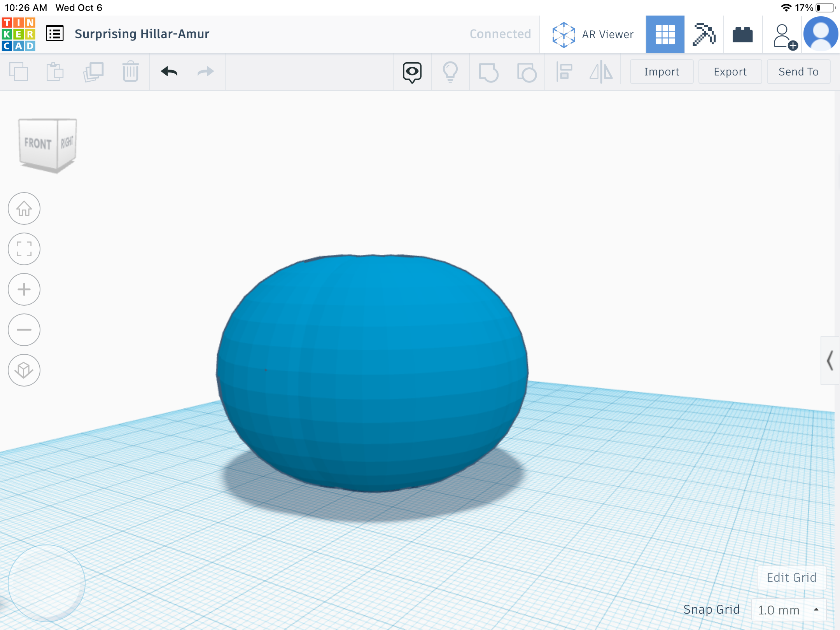Viewport: 840px width, 630px height.
Task: Zoom in with plus button
Action: (x=24, y=289)
